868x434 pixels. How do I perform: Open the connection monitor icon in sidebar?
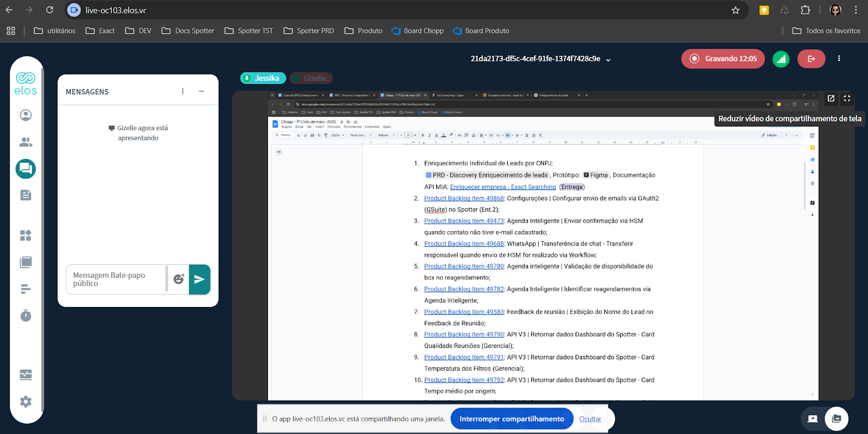tap(25, 375)
